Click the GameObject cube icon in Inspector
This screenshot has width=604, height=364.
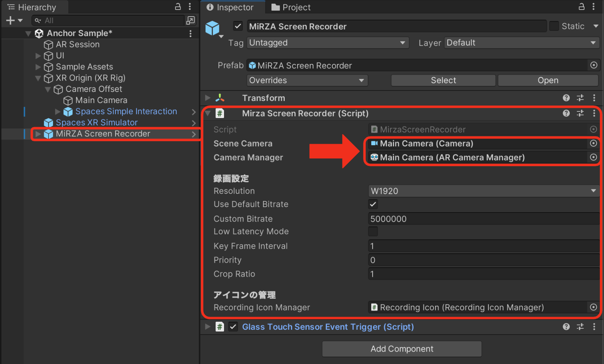pyautogui.click(x=213, y=28)
